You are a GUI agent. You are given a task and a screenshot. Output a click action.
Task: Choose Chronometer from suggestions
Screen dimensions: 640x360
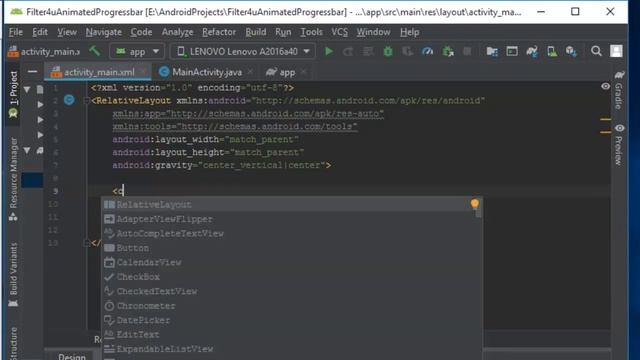292,306
